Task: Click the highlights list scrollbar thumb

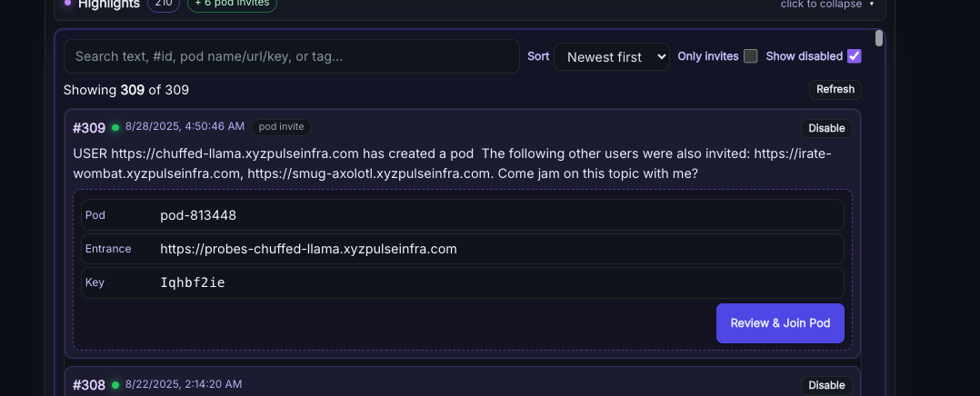Action: click(x=879, y=38)
